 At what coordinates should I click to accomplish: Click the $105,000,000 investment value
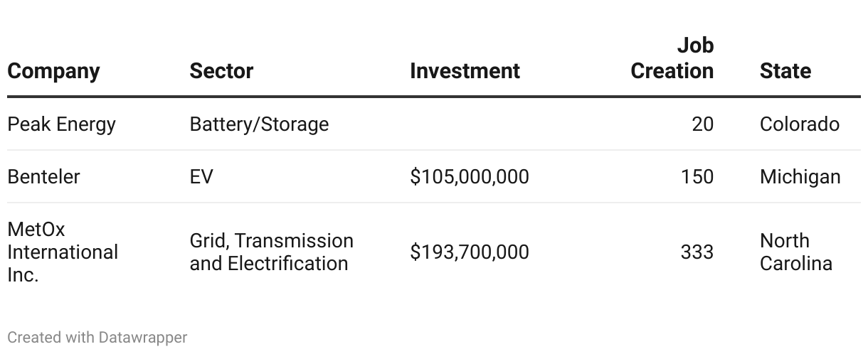pyautogui.click(x=469, y=176)
